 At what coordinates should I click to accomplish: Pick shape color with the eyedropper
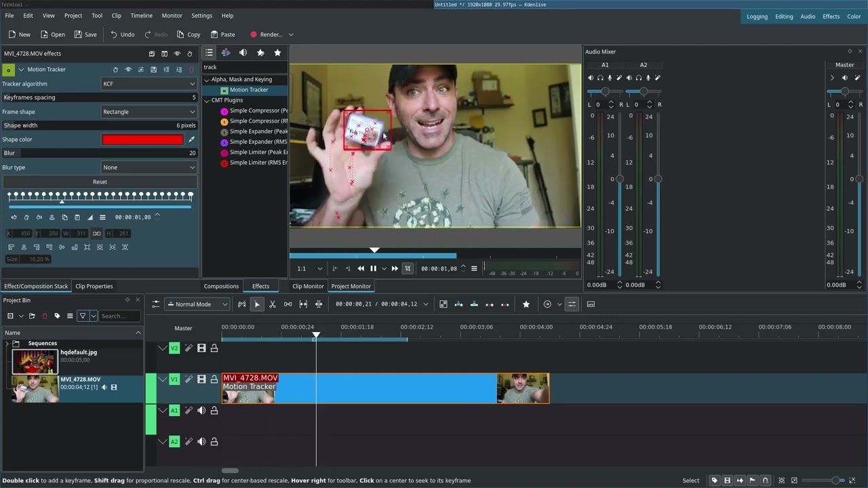tap(191, 140)
